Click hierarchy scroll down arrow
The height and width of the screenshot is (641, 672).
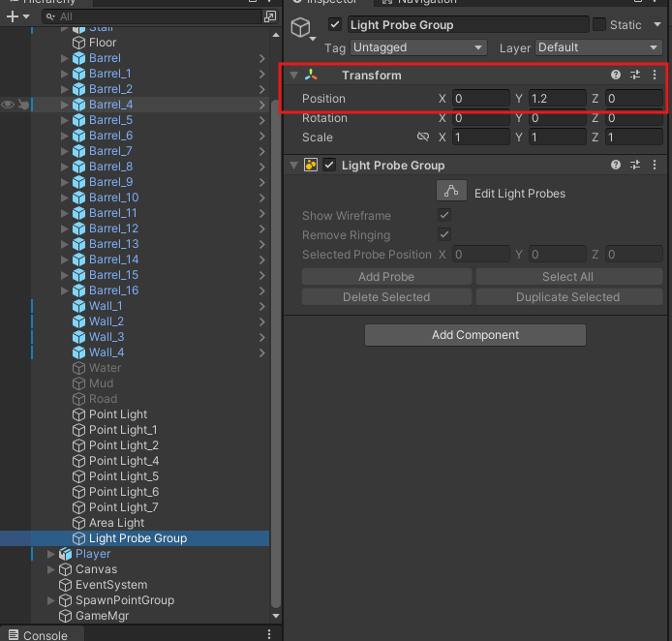276,616
